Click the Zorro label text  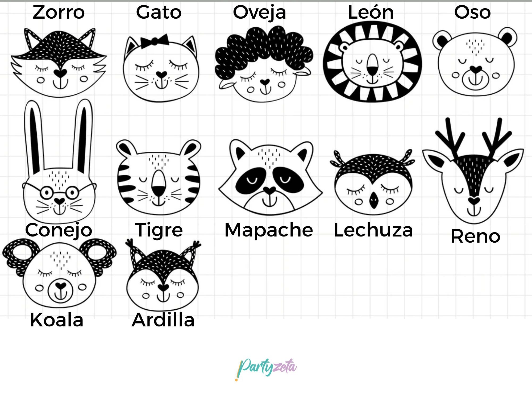pos(59,12)
